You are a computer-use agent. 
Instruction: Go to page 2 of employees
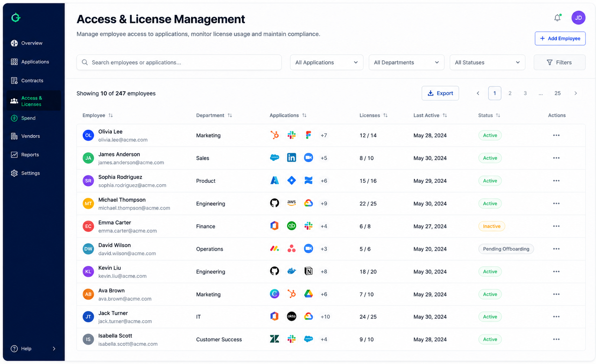point(510,93)
